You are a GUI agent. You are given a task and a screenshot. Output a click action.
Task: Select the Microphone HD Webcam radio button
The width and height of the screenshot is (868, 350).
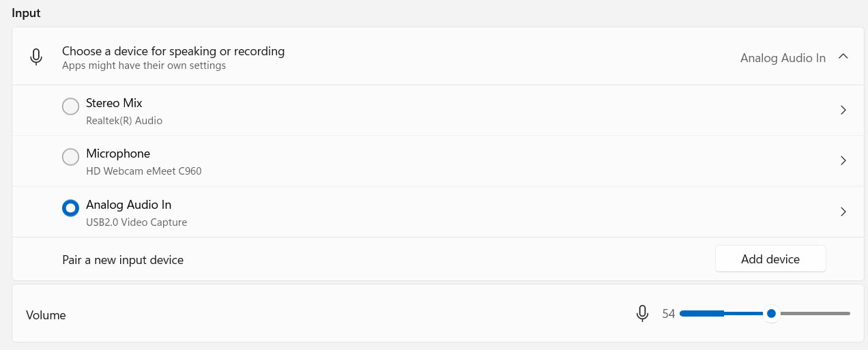click(70, 157)
